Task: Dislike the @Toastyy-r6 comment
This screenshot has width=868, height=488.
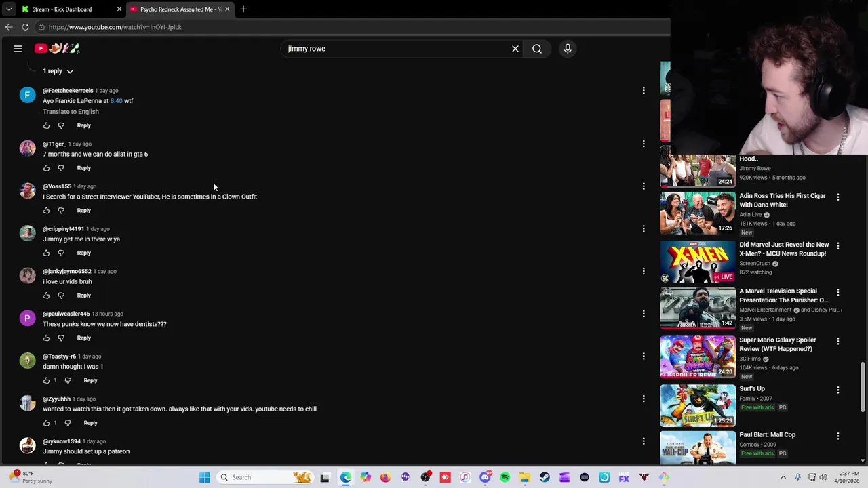Action: point(68,380)
